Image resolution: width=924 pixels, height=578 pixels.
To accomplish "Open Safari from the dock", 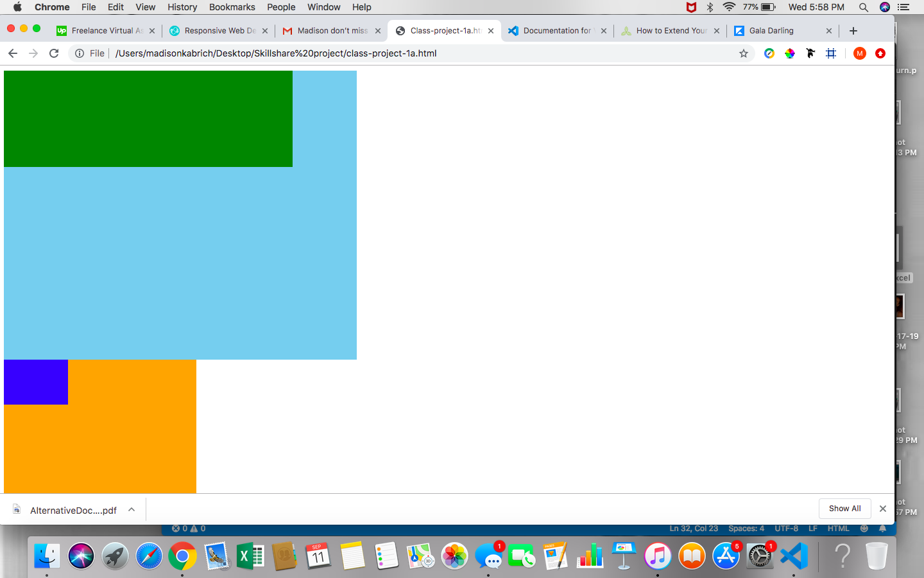I will coord(149,556).
